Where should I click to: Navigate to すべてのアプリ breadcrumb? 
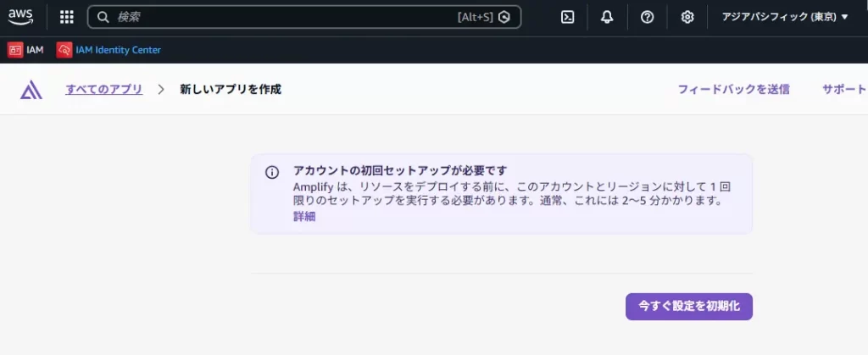pyautogui.click(x=103, y=89)
